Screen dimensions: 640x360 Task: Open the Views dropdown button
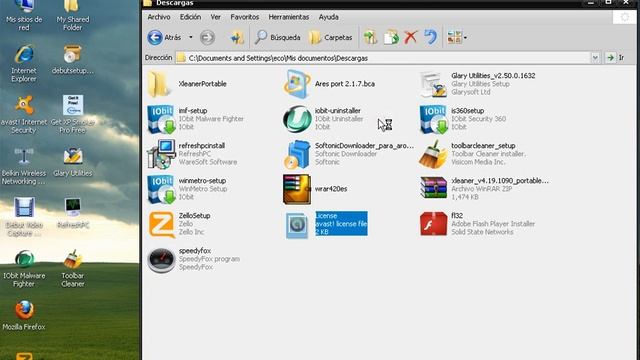(x=457, y=38)
